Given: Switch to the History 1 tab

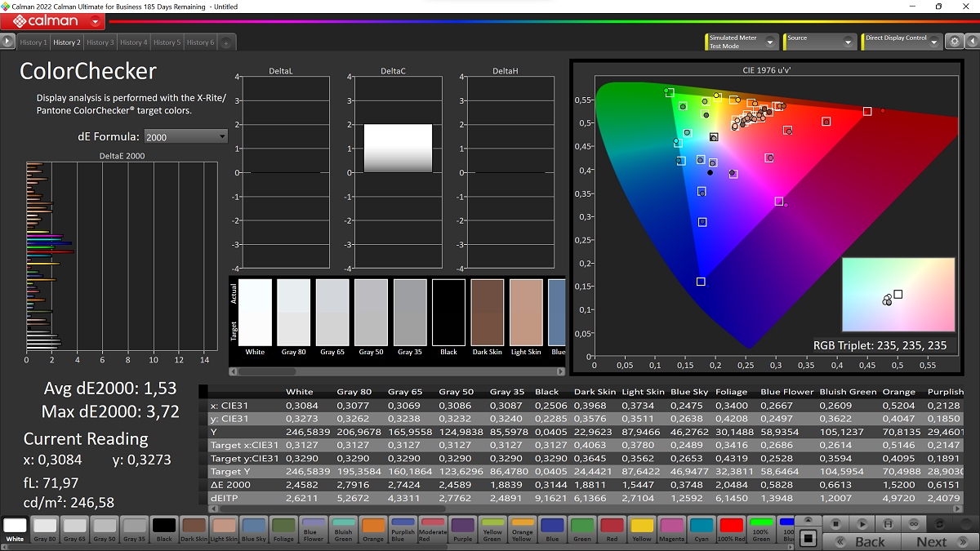Looking at the screenshot, I should click(33, 42).
